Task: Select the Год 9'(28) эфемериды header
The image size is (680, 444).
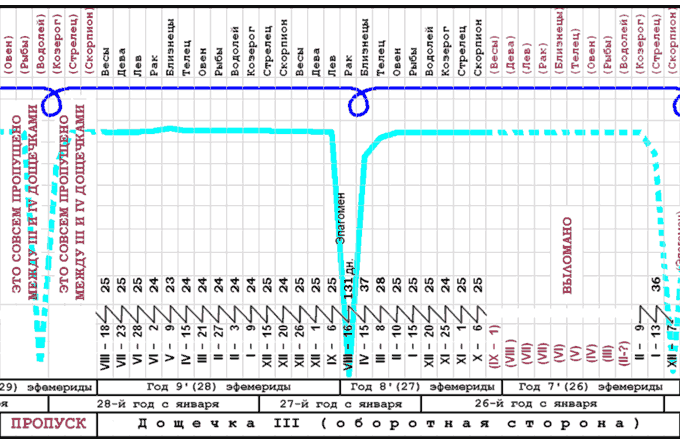Action: tap(219, 385)
